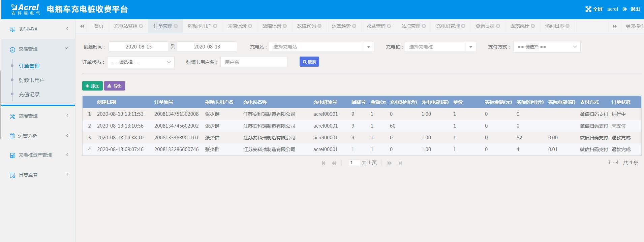The image size is (644, 242).
Task: Open the 订单状态 dropdown
Action: (141, 62)
